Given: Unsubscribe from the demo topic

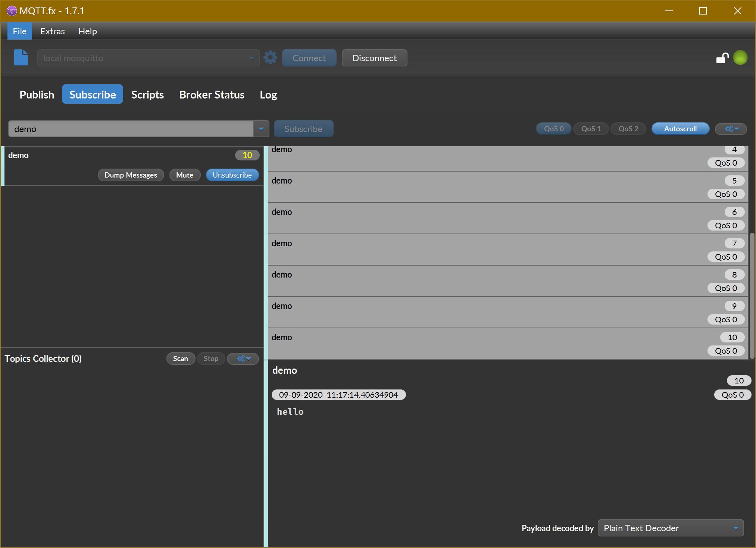Looking at the screenshot, I should tap(232, 175).
